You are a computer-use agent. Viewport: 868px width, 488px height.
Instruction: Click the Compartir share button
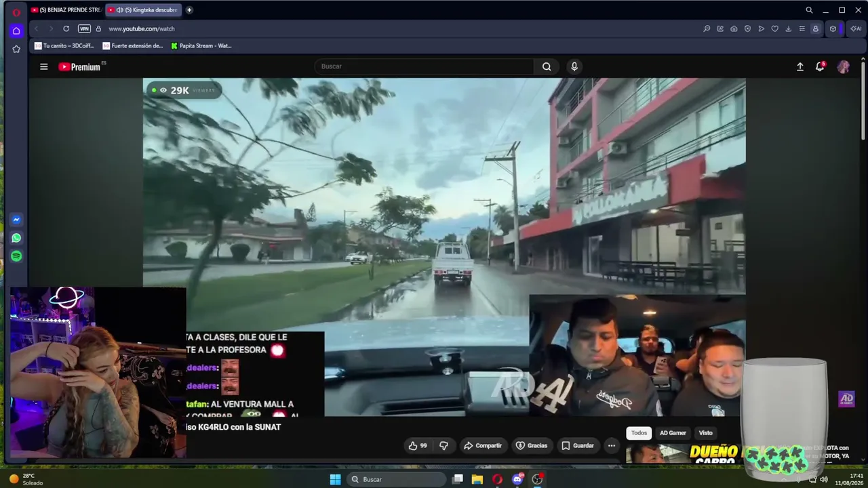pos(483,445)
